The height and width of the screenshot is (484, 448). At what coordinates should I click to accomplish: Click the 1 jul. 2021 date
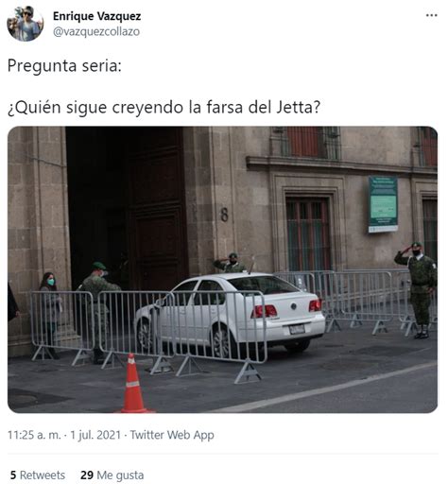pos(95,435)
